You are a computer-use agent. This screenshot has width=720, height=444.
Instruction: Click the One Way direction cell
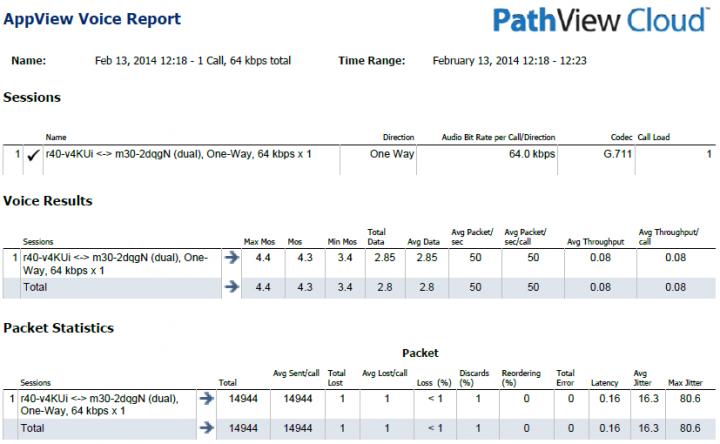[392, 154]
